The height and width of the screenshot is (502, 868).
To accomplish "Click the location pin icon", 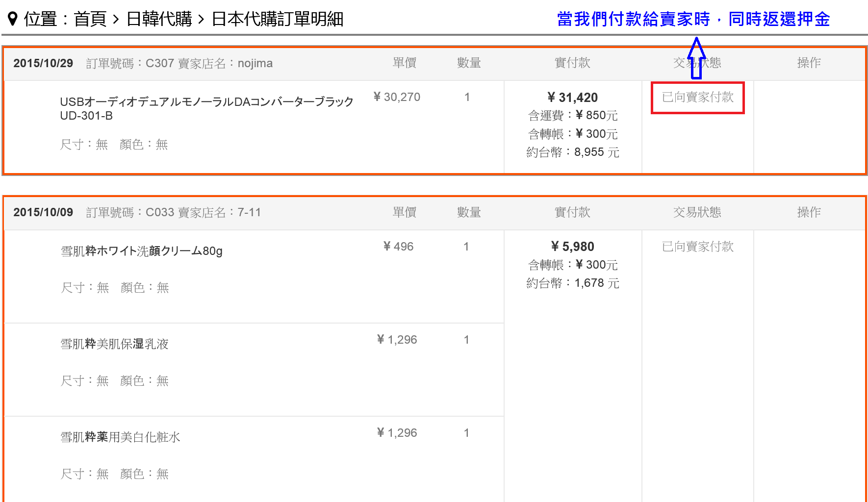I will (x=13, y=19).
